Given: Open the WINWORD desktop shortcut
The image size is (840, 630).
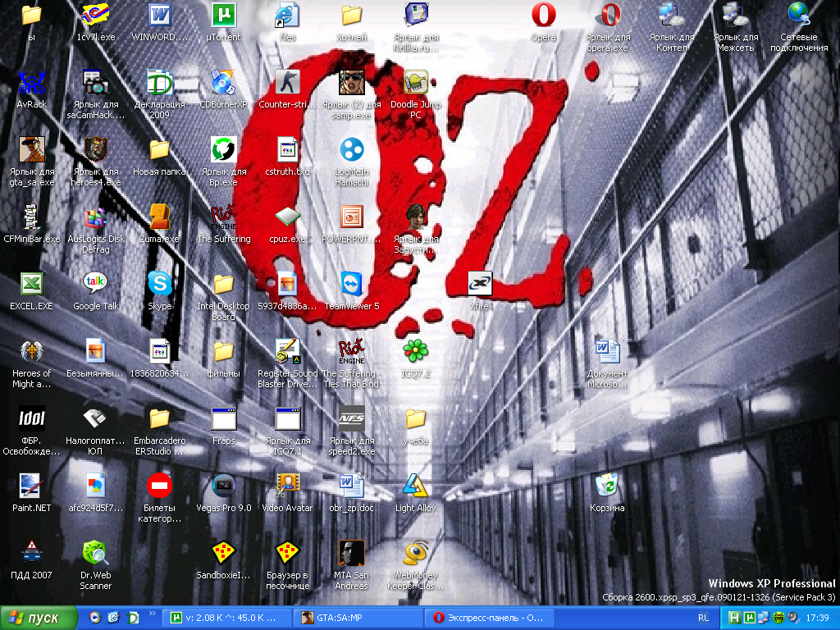Looking at the screenshot, I should [x=160, y=22].
